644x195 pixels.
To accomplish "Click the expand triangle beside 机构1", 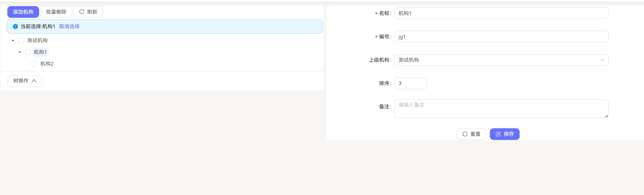I will [20, 52].
